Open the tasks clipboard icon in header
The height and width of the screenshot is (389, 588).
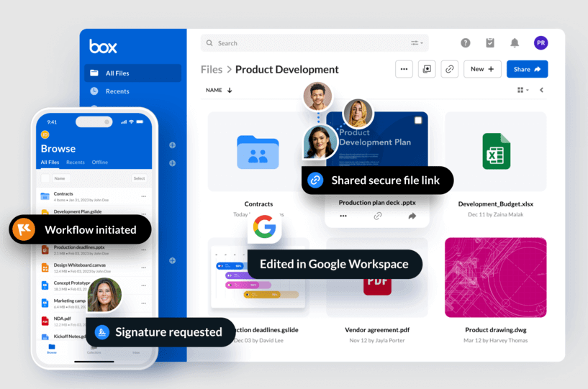click(490, 42)
